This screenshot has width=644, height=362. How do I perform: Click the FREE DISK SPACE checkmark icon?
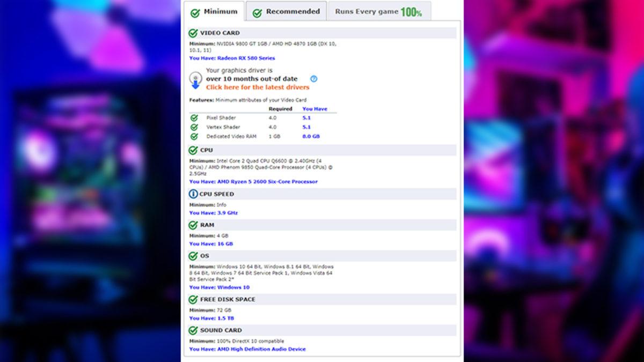point(193,299)
